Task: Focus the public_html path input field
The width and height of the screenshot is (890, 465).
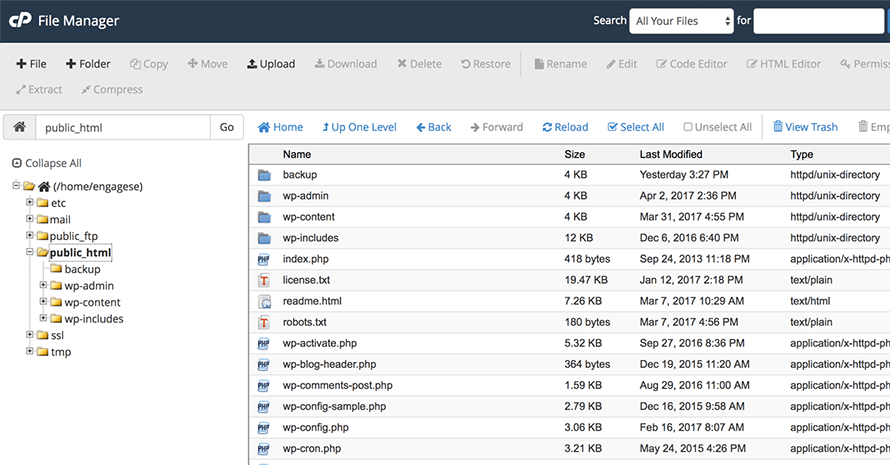Action: point(123,127)
